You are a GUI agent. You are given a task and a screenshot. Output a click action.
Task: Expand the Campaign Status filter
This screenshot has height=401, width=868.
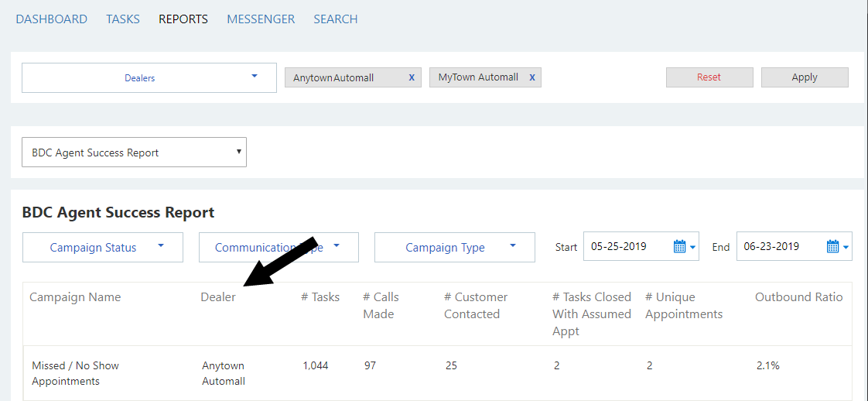coord(102,248)
